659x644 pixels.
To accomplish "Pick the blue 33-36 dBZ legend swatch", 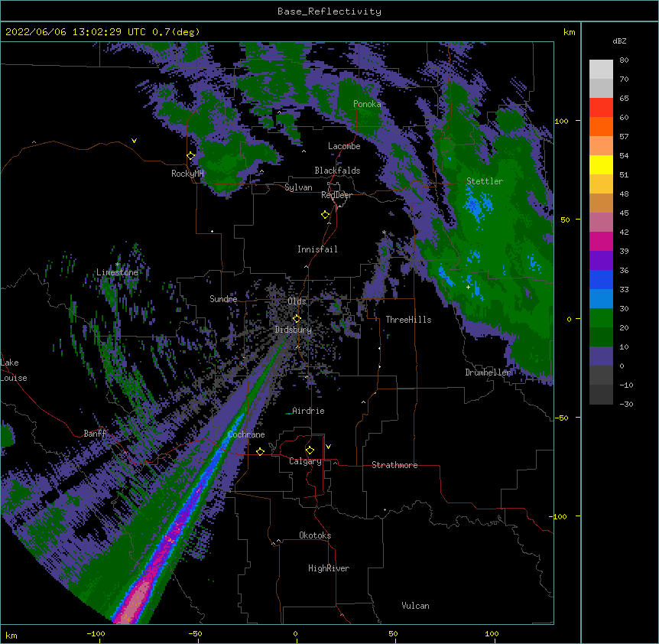I will click(601, 279).
